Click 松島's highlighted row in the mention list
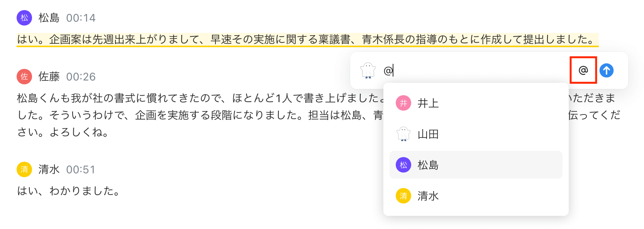Viewport: 644px width, 229px height. [x=476, y=165]
